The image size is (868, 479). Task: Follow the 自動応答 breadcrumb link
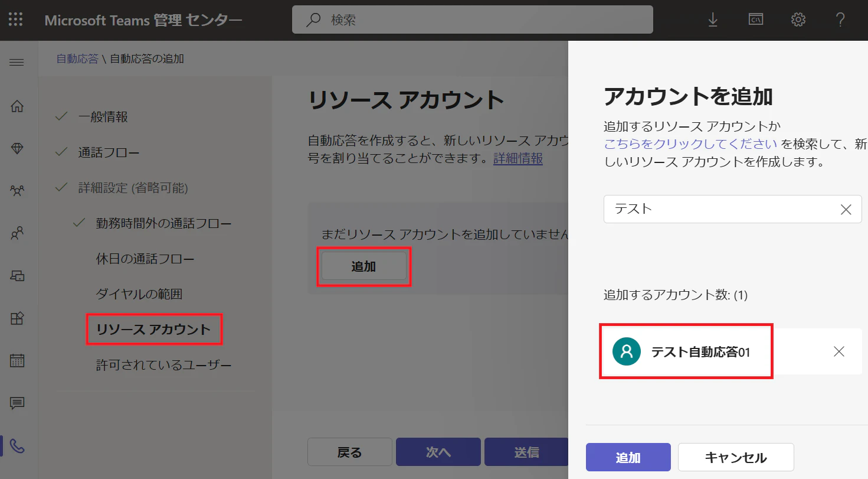click(77, 58)
